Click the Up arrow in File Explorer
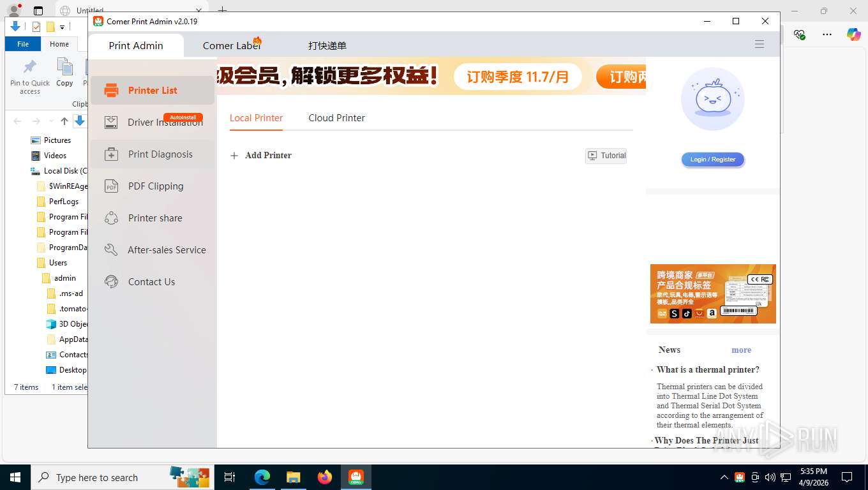This screenshot has width=868, height=490. [64, 121]
